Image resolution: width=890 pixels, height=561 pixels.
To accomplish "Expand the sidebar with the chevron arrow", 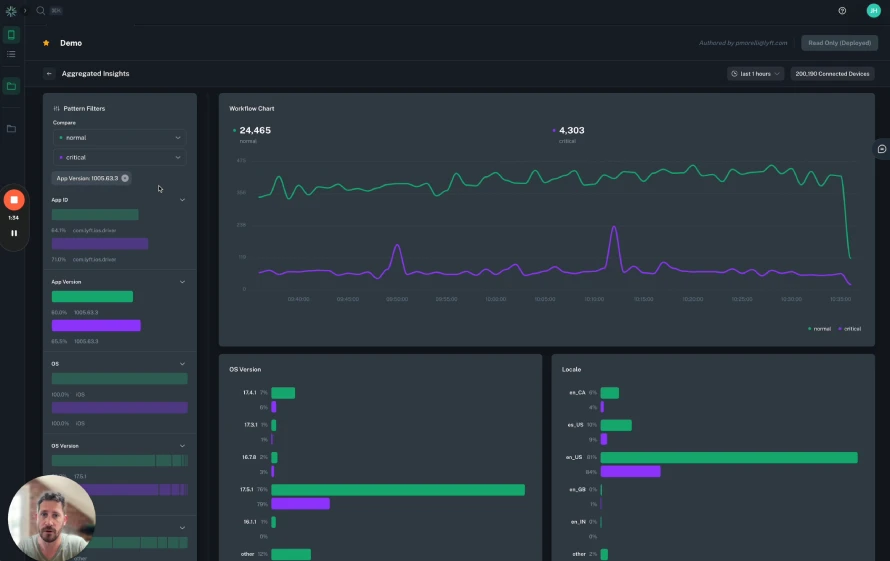I will coord(25,11).
